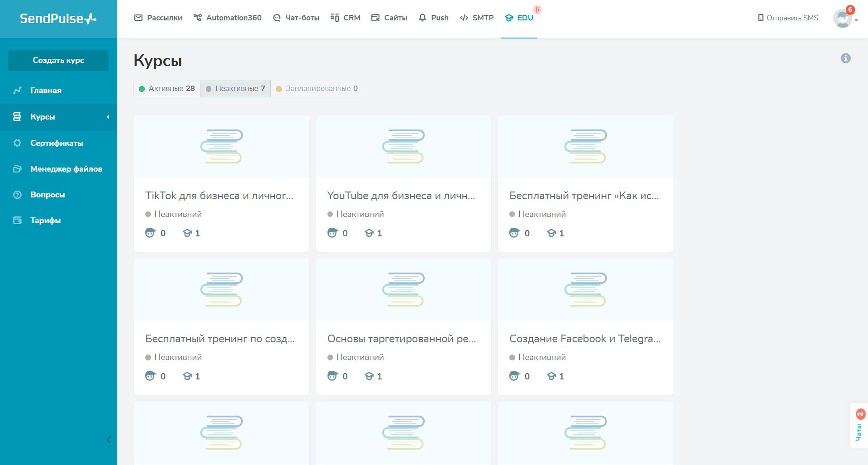Select the EDU top navigation item

click(519, 18)
